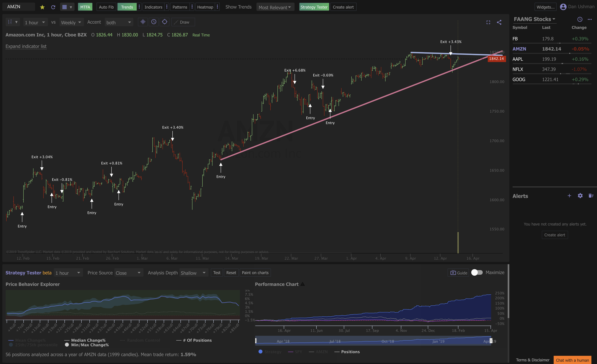This screenshot has width=597, height=364.
Task: Click the share chart icon
Action: pos(499,22)
